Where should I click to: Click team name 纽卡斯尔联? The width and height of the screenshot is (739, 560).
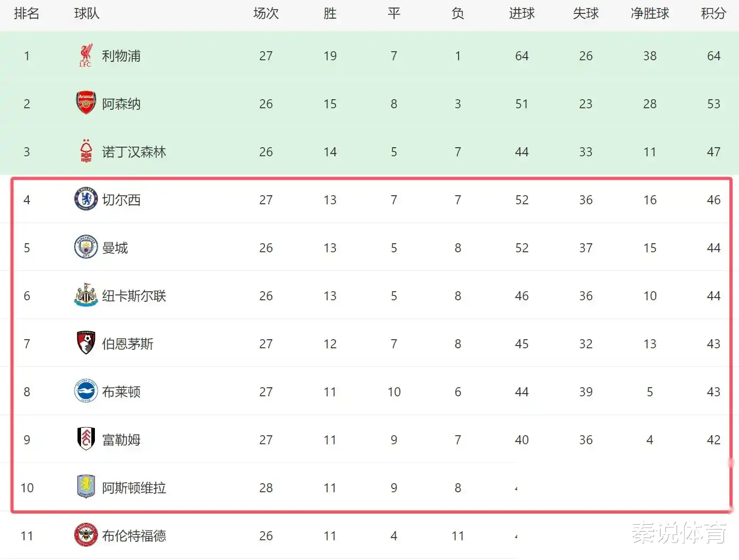134,296
